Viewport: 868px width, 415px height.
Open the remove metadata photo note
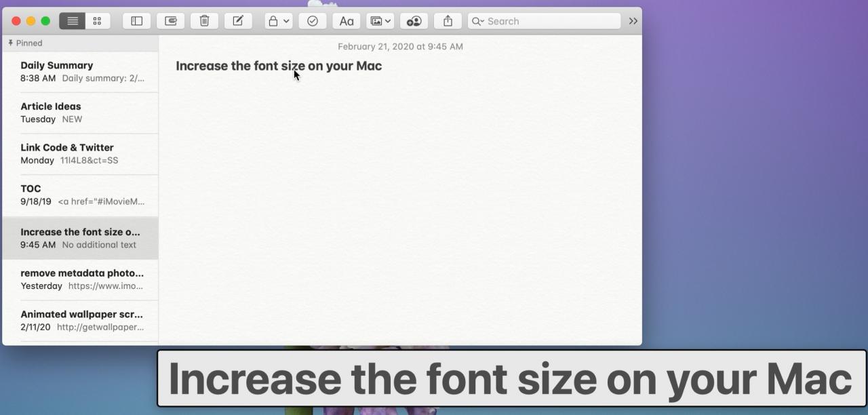pos(81,279)
